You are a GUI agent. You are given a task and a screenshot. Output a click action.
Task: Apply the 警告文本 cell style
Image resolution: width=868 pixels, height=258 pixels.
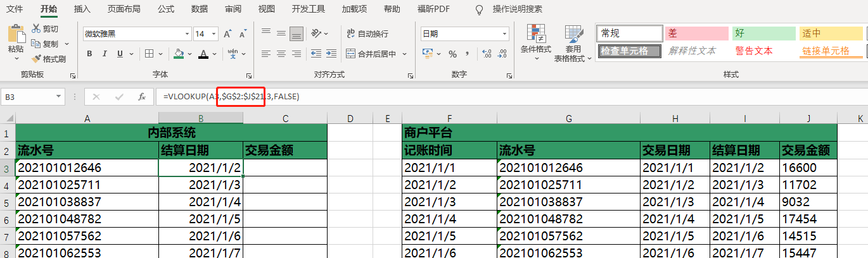pos(763,51)
